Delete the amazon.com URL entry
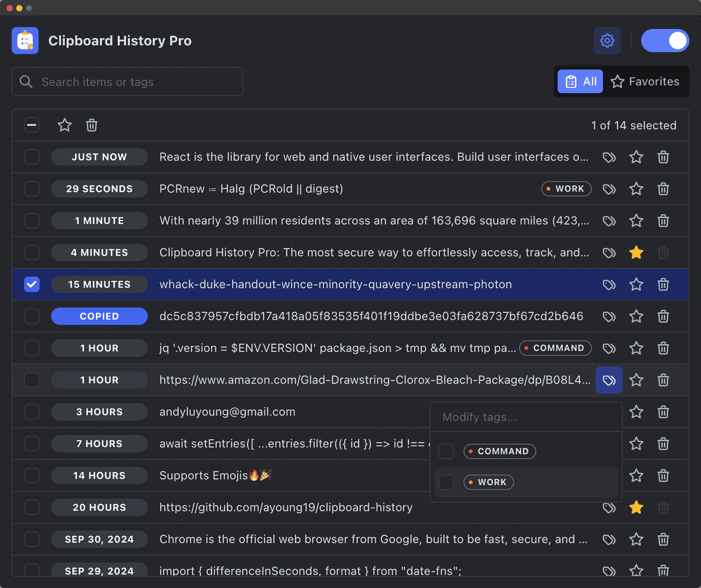The width and height of the screenshot is (701, 588). [x=663, y=380]
